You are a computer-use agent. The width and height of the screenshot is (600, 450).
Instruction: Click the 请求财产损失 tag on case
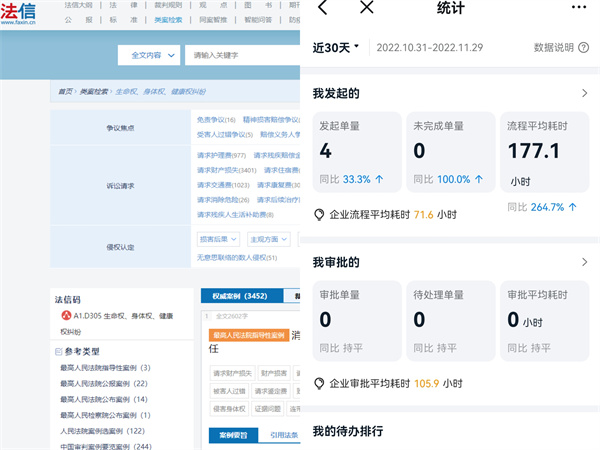click(x=232, y=373)
